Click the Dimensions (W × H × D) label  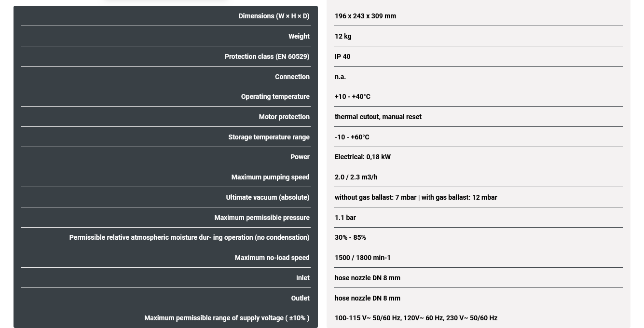[x=274, y=16]
